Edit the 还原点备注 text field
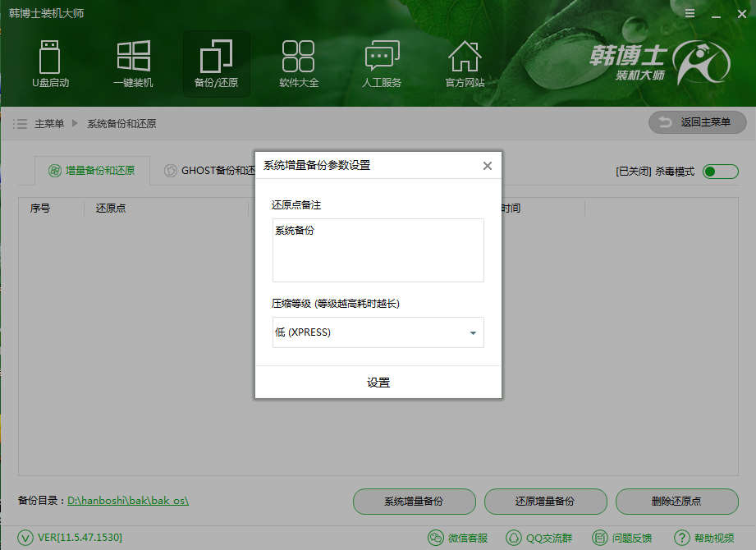Screen dimensions: 756x550 point(378,250)
